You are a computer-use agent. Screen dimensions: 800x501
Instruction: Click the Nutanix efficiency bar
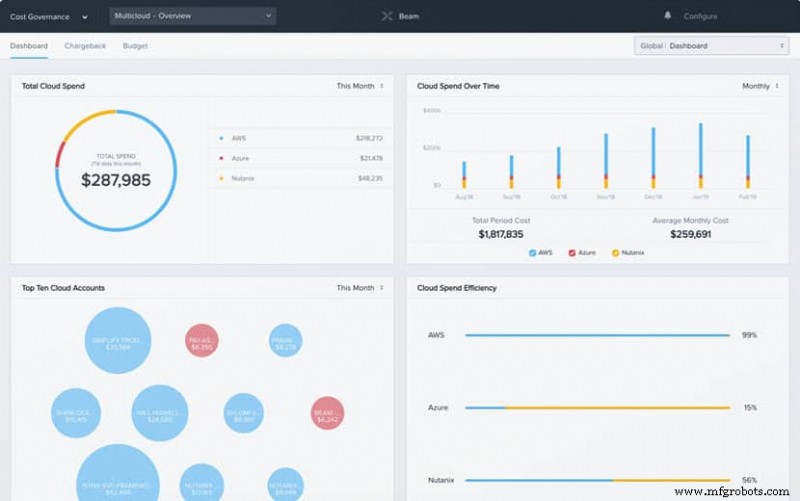click(x=597, y=480)
